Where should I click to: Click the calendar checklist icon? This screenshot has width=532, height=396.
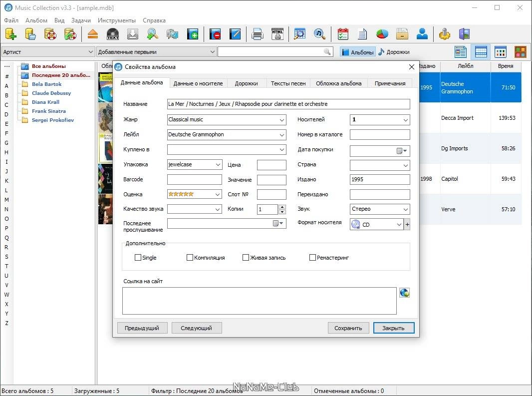[x=343, y=34]
